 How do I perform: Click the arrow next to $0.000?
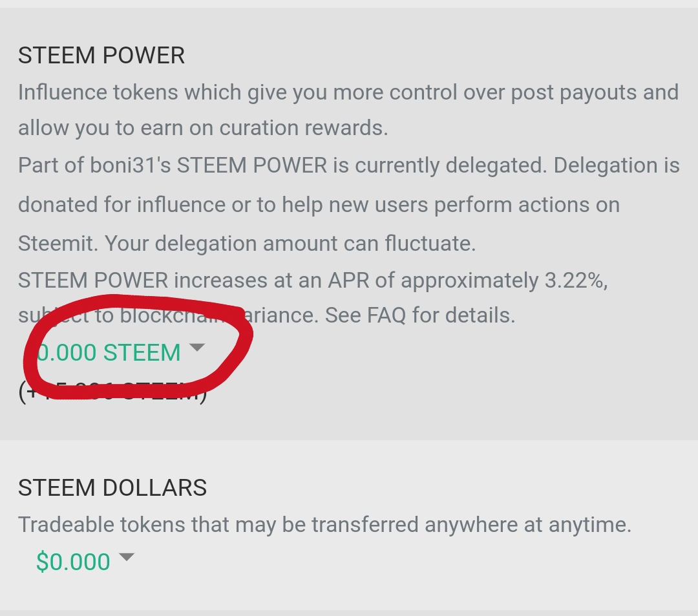pos(127,557)
